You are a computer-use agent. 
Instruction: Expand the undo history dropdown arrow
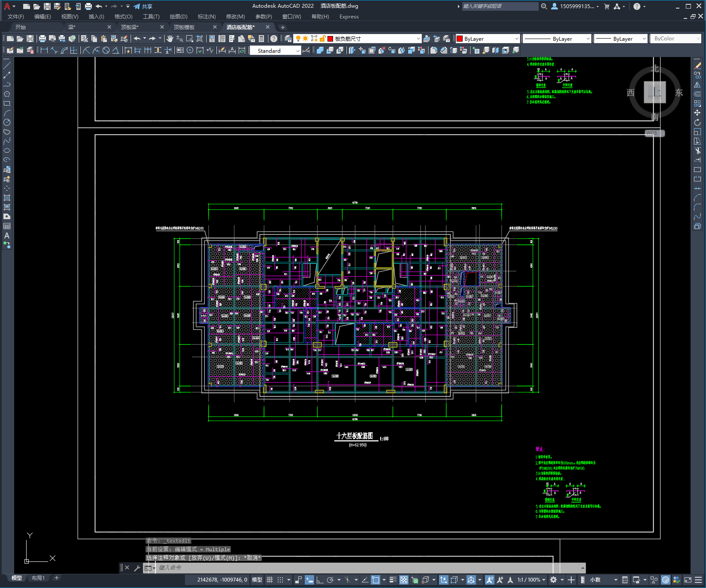coord(145,39)
